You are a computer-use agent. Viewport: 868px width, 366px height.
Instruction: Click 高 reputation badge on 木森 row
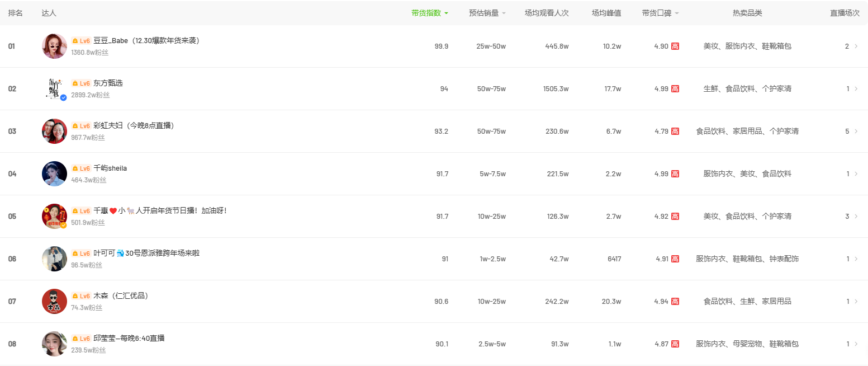[x=675, y=301]
